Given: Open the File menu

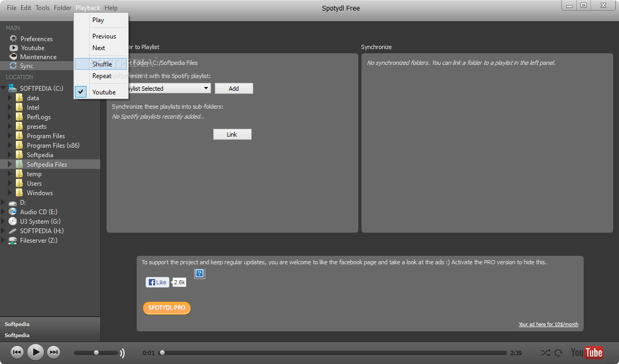Looking at the screenshot, I should coord(12,8).
